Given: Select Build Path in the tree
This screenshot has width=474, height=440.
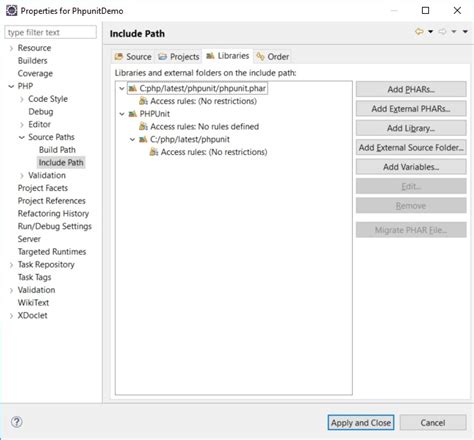Looking at the screenshot, I should (57, 150).
